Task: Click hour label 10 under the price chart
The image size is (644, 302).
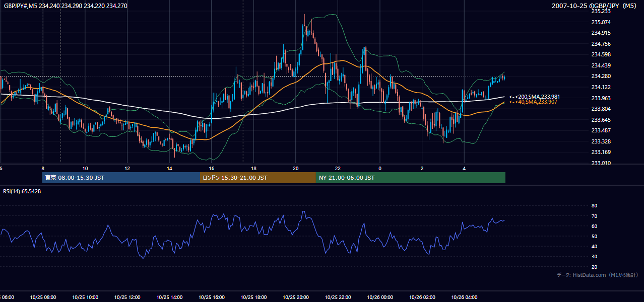Action: [x=85, y=168]
